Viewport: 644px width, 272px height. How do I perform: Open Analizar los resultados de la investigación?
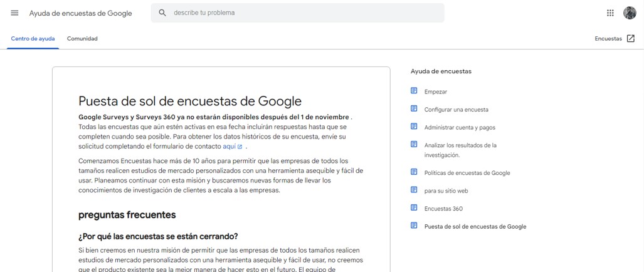coord(460,150)
